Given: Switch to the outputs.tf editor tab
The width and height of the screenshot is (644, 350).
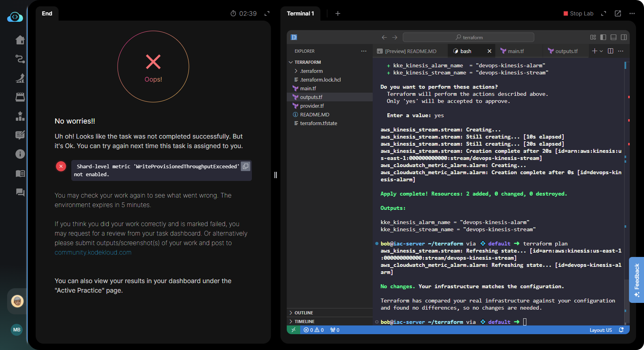Looking at the screenshot, I should pos(566,51).
